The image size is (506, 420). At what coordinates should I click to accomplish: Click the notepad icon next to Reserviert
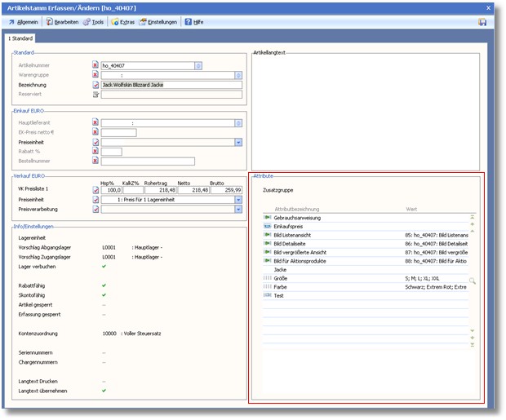point(95,95)
